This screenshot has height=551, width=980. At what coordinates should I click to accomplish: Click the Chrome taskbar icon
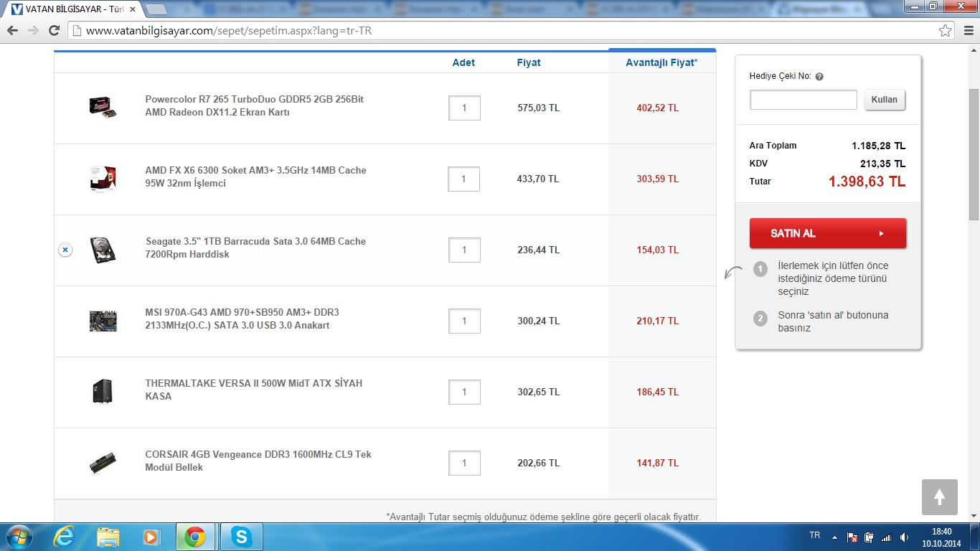(x=195, y=537)
